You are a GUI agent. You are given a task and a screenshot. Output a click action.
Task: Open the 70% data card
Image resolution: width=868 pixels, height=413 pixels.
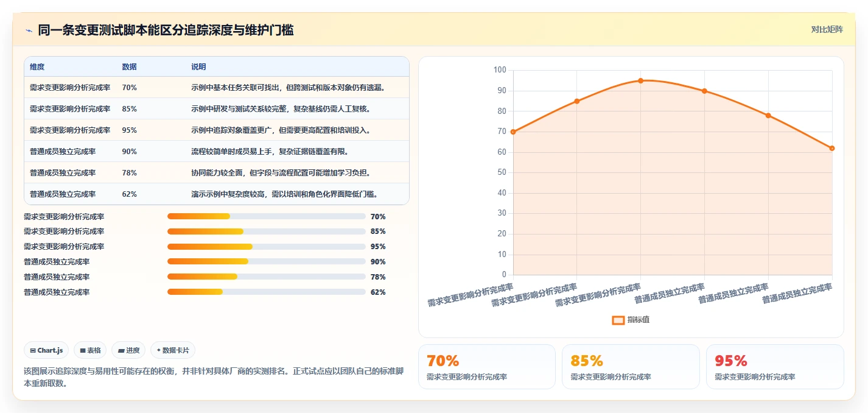point(487,367)
